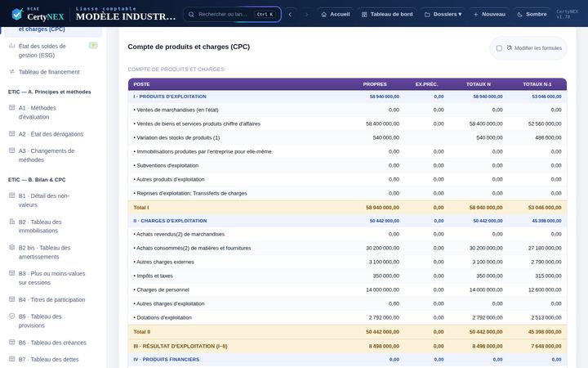Enable the Modifier les formules checkbox
Screen dimensions: 588x368
[499, 48]
